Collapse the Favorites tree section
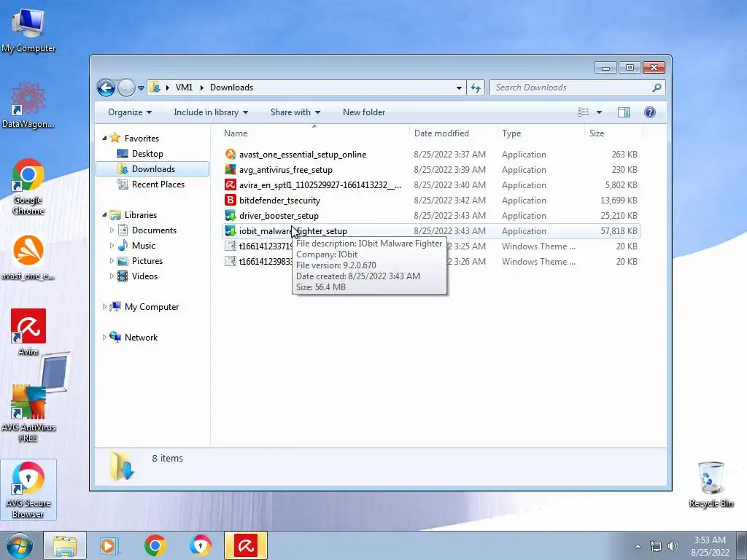 (105, 138)
